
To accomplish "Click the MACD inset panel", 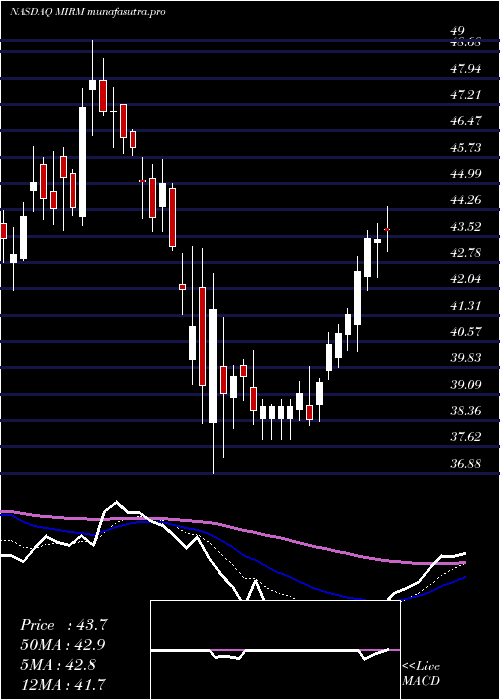I will [275, 650].
